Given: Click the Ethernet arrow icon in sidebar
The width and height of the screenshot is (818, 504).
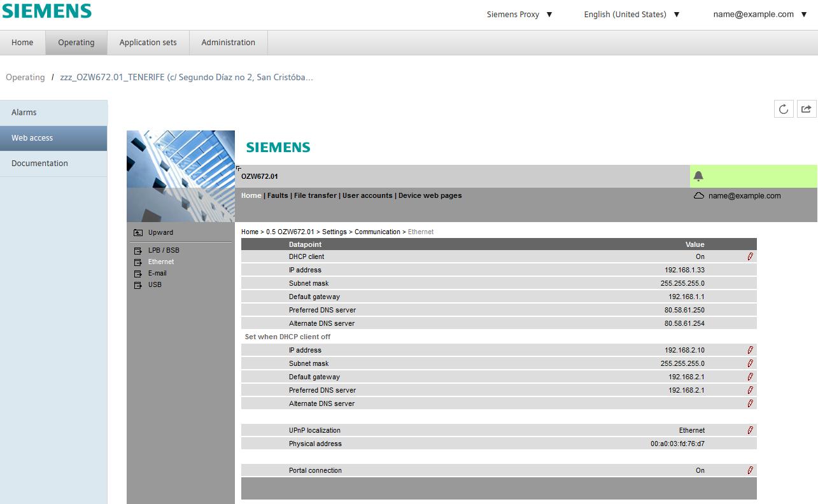Looking at the screenshot, I should [x=138, y=262].
